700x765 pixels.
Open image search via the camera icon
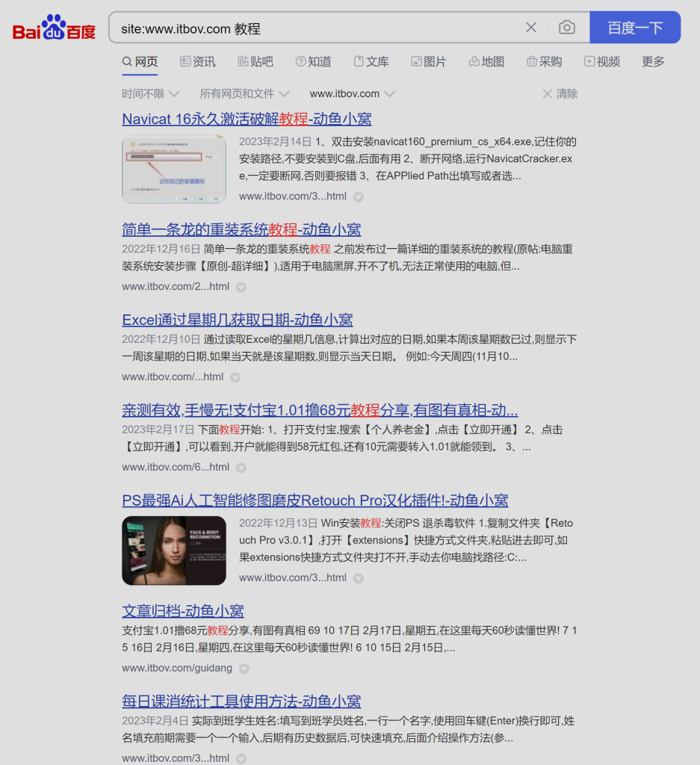pyautogui.click(x=566, y=28)
